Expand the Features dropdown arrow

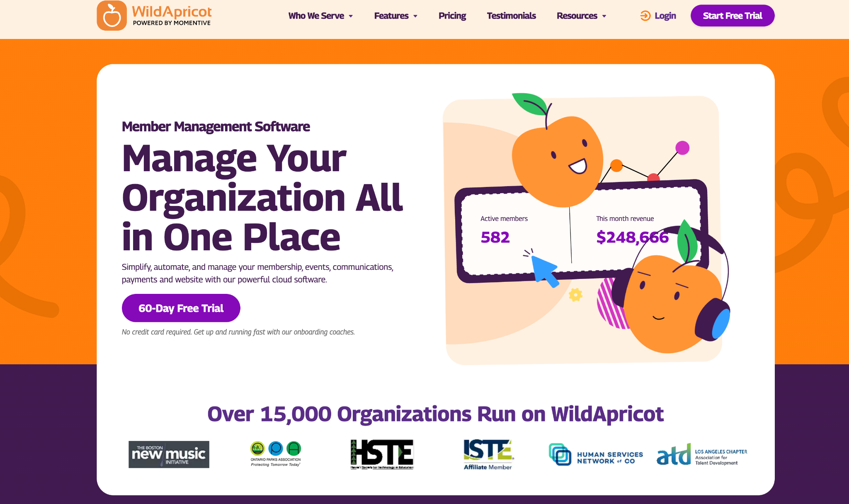415,16
